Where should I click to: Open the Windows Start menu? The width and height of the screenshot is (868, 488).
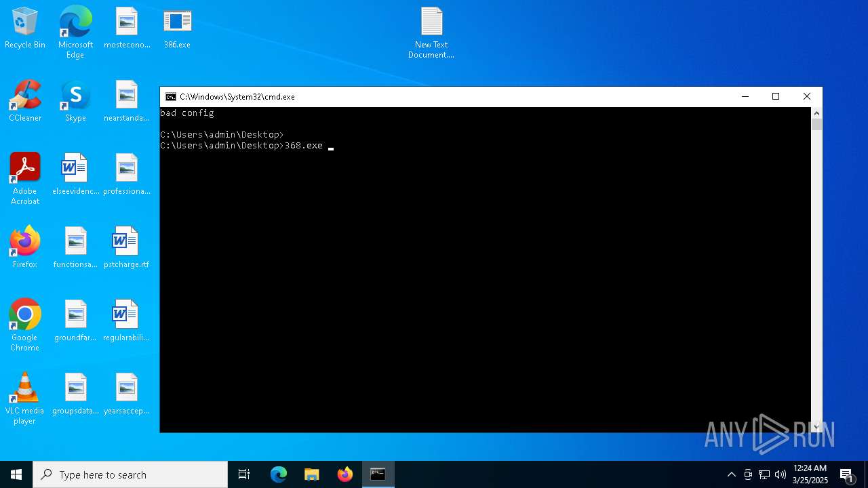tap(16, 474)
